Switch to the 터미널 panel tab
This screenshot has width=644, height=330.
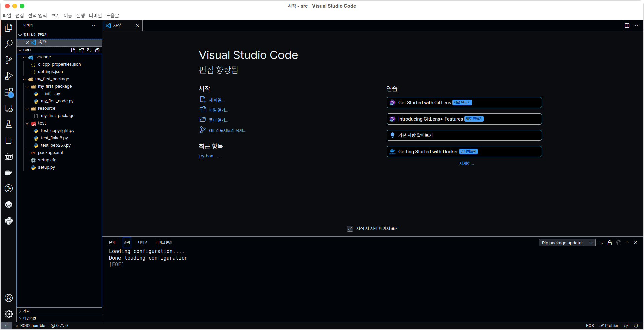coord(143,242)
